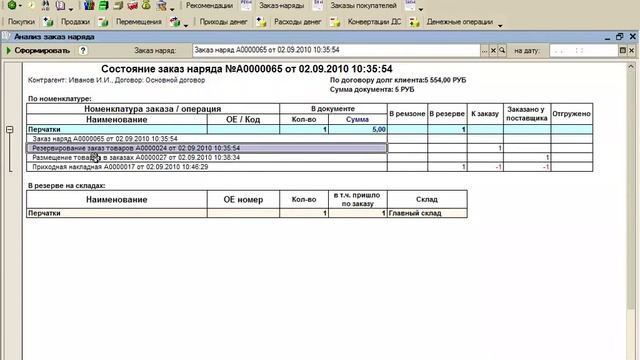Click the ellipsis select button of Заказ наряд field
This screenshot has width=640, height=360.
[x=484, y=51]
